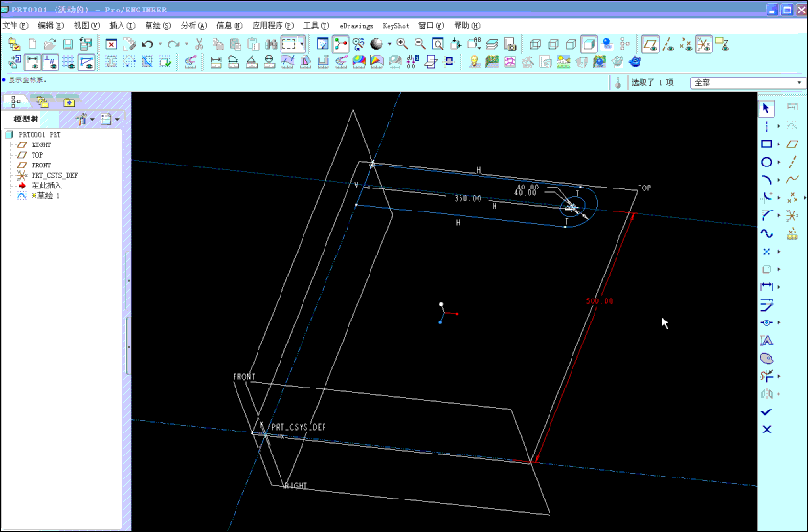Toggle sketch constraints display

tap(51, 62)
